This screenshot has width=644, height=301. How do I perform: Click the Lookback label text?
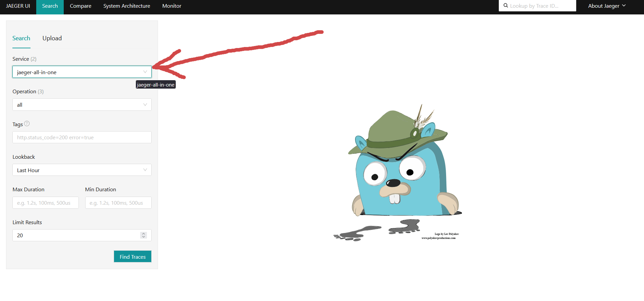[x=24, y=157]
